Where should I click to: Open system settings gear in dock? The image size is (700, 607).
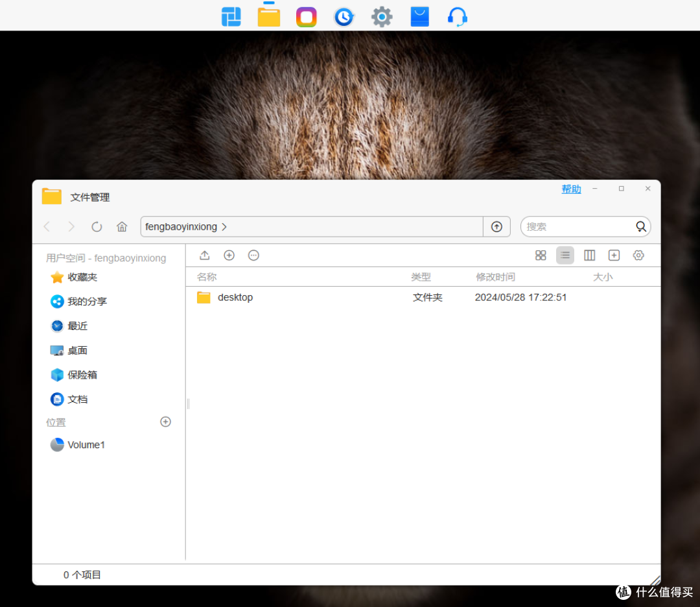(382, 17)
